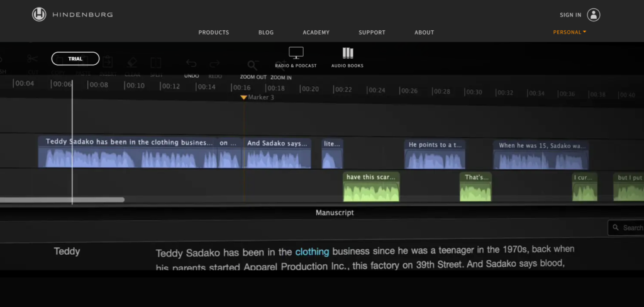
Task: Click the Hindenburg logo icon
Action: point(39,15)
